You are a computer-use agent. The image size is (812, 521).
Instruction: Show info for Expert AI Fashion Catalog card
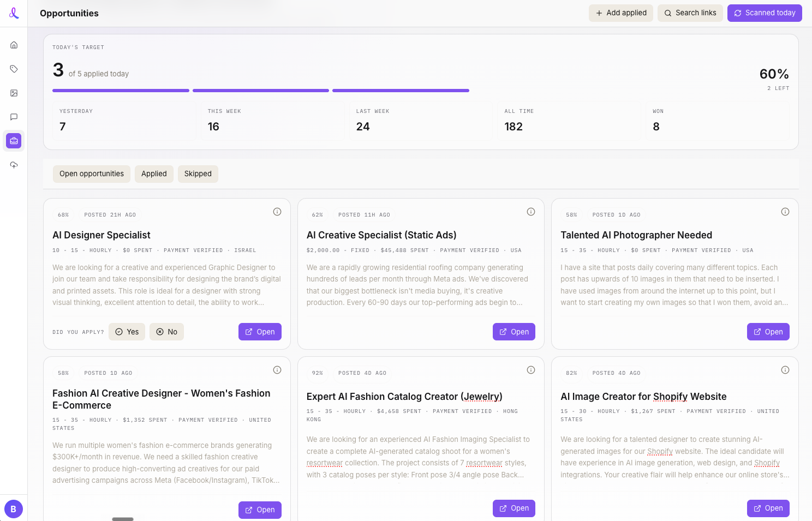(x=531, y=370)
